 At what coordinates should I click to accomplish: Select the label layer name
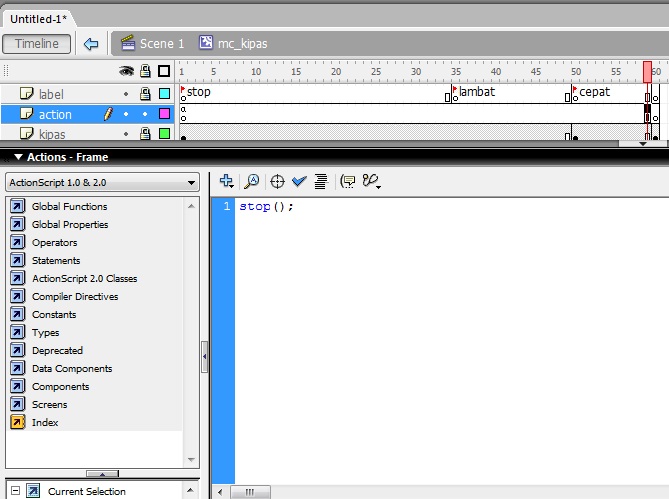[51, 94]
